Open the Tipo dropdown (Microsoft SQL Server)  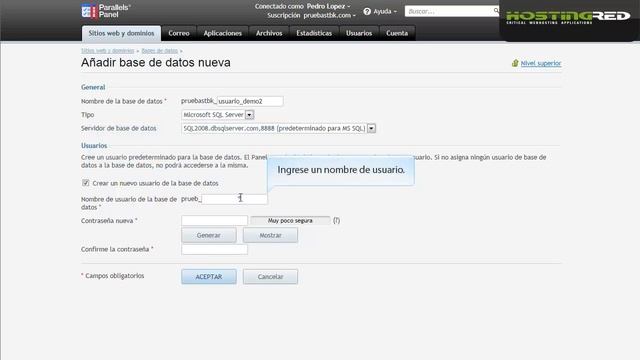(x=249, y=115)
